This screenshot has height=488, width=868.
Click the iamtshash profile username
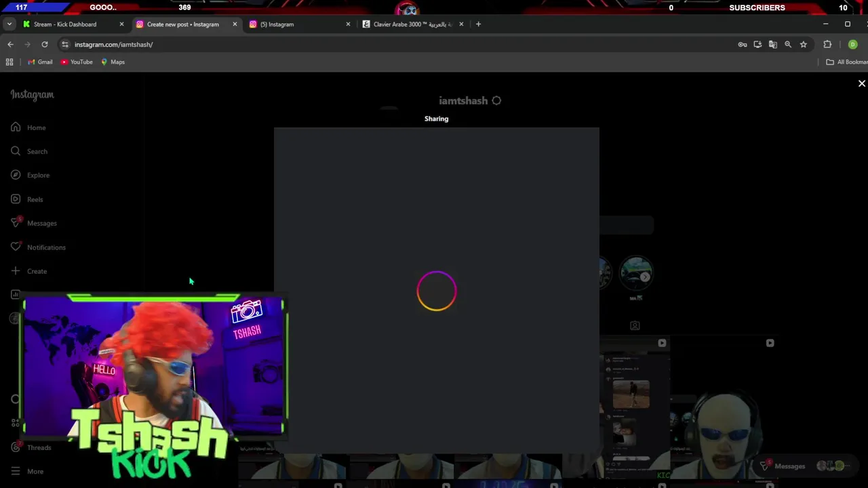463,100
